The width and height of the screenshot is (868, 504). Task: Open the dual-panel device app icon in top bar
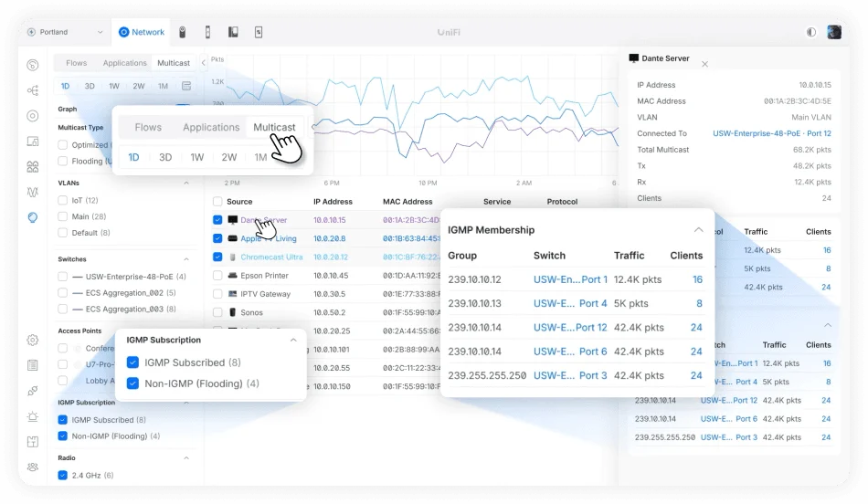click(233, 32)
